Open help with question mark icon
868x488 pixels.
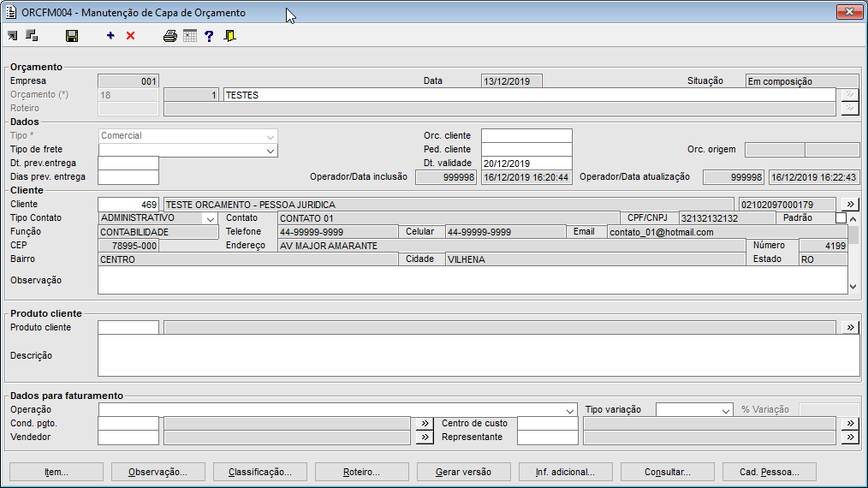click(209, 36)
